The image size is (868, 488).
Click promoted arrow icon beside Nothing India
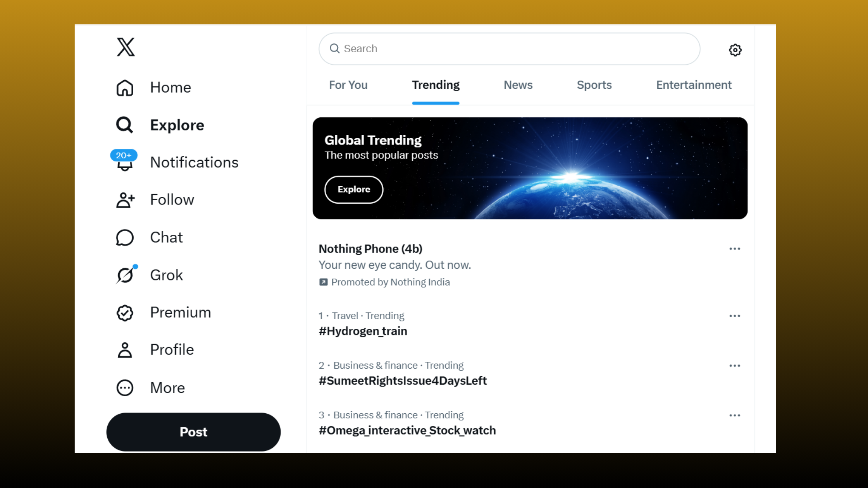coord(323,282)
